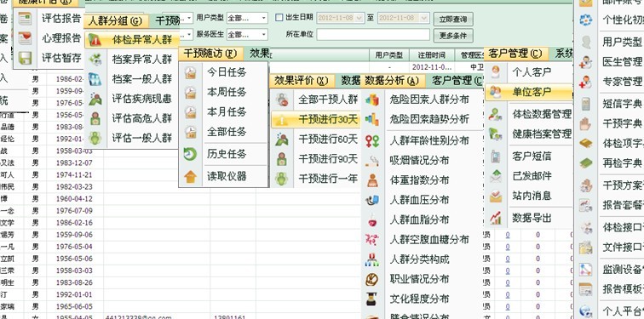Screen dimensions: 644x319
Task: Open the 用户类型 全部 combo box
Action: 247,18
